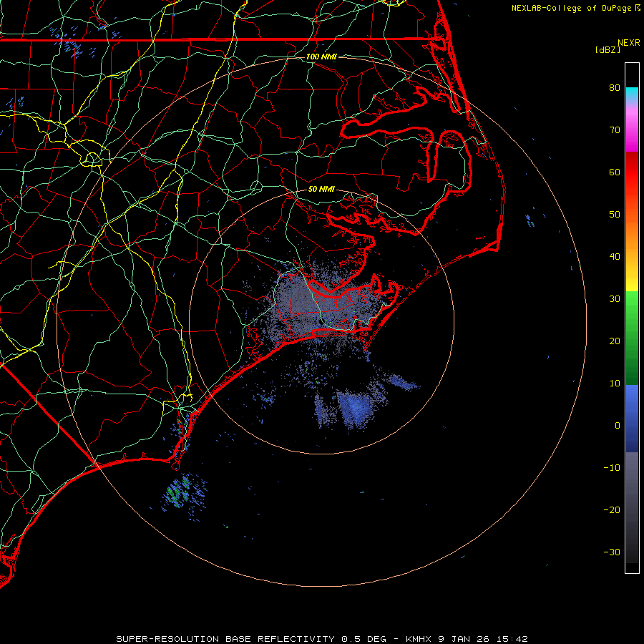Click the 0.5 DEG elevation text
Viewport: 644px width, 644px height.
coord(364,639)
